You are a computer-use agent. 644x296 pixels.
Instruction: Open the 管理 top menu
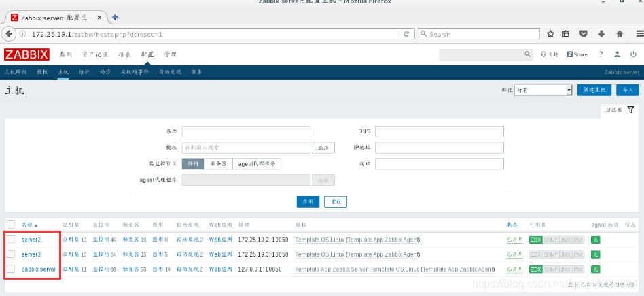[171, 54]
